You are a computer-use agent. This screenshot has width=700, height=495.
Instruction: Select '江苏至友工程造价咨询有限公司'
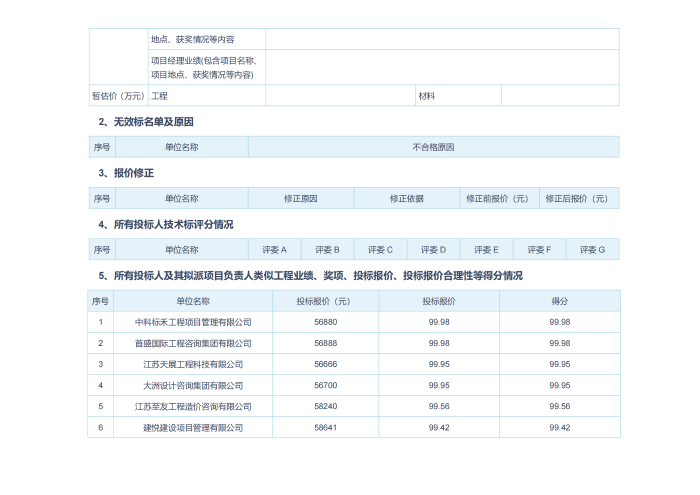[x=193, y=407]
